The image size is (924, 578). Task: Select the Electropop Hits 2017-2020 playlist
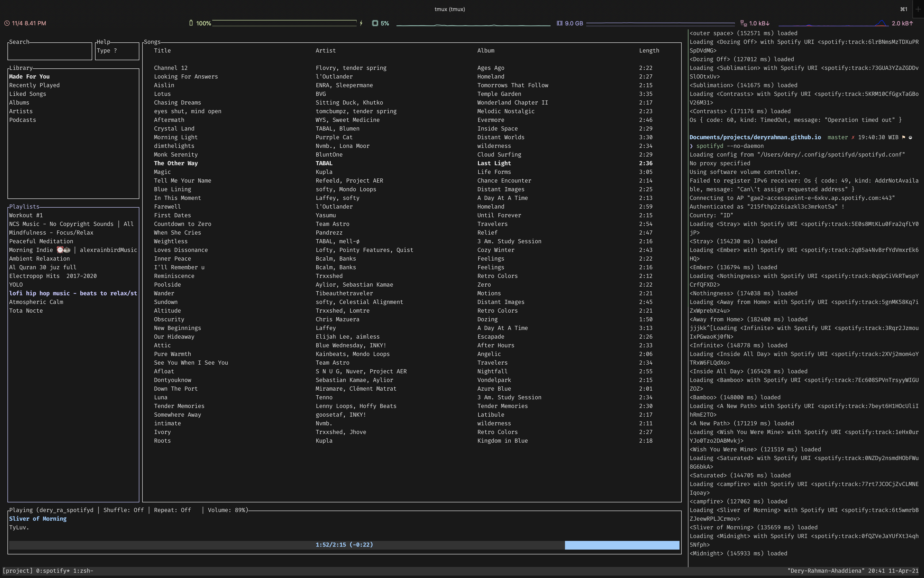[x=53, y=276]
